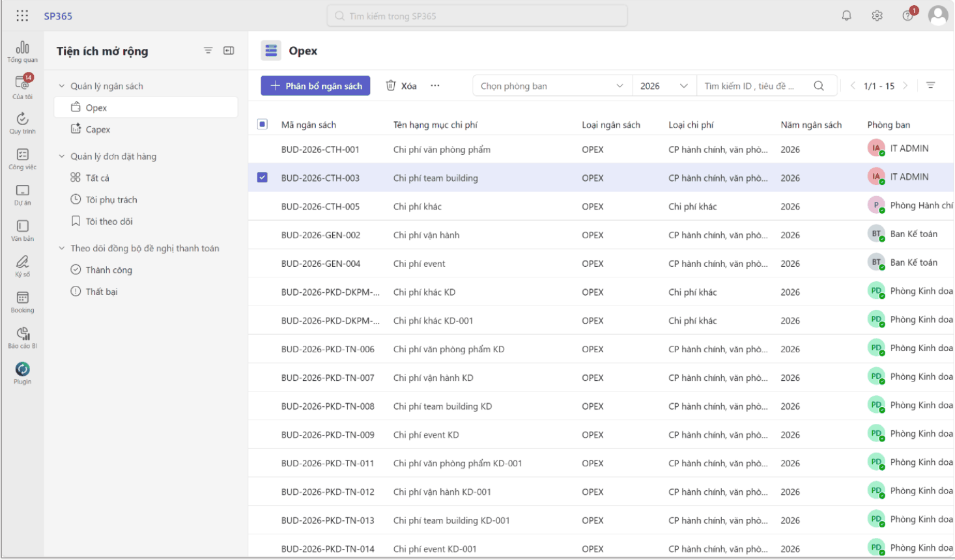
Task: Collapse the Tiện ích mở rộng panel
Action: (x=229, y=51)
